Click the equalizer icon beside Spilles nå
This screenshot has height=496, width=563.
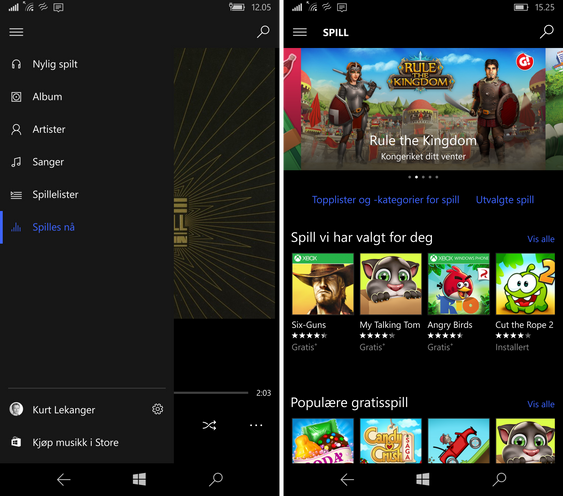click(16, 227)
